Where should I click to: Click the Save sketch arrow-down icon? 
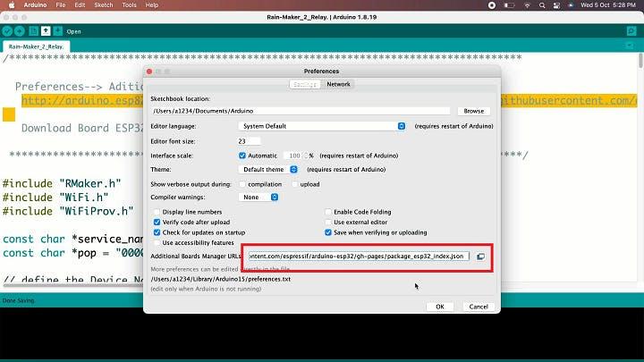57,31
